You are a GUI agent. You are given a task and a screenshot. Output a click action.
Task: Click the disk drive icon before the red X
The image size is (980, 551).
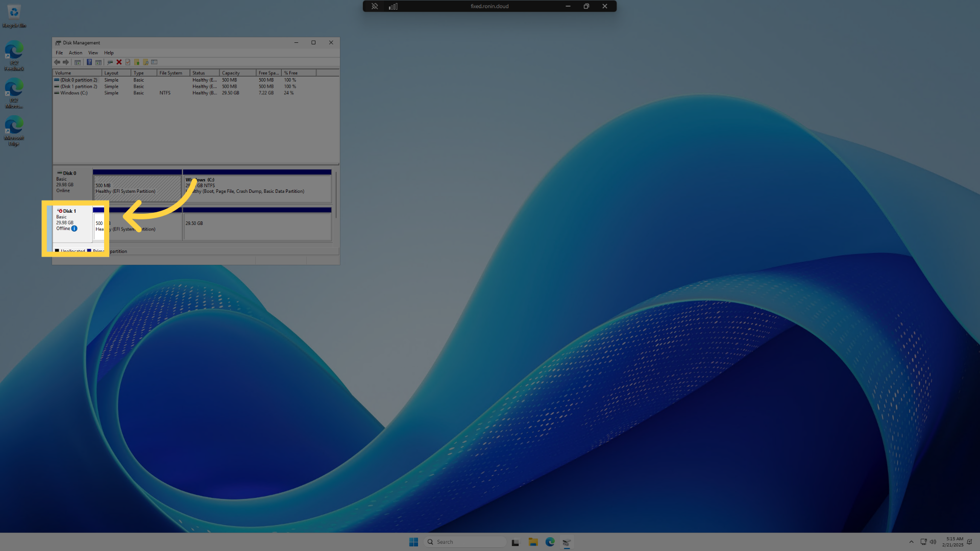[110, 62]
